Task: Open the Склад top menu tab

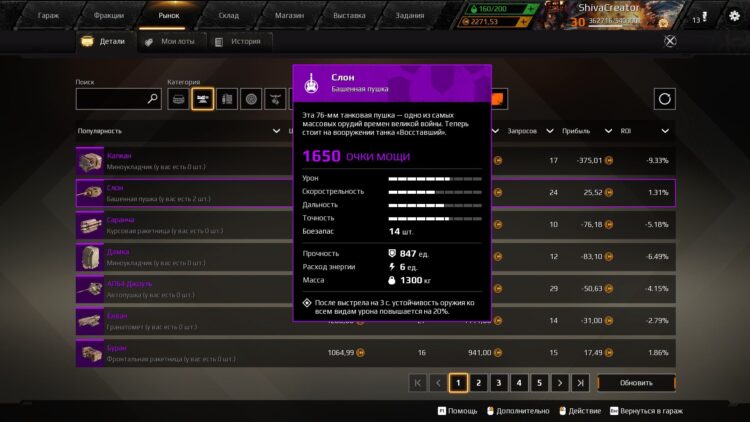Action: click(229, 15)
